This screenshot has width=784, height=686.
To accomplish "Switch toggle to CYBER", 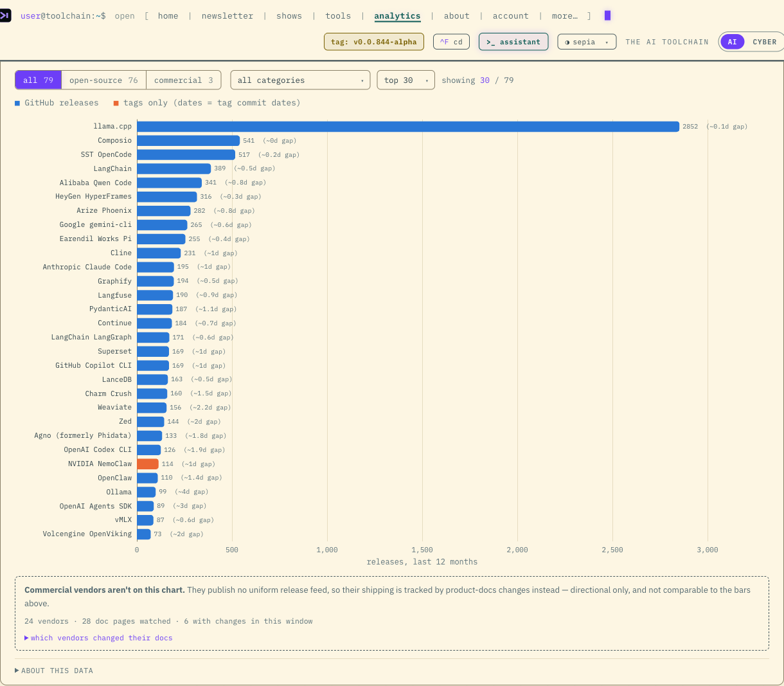I will coord(765,42).
